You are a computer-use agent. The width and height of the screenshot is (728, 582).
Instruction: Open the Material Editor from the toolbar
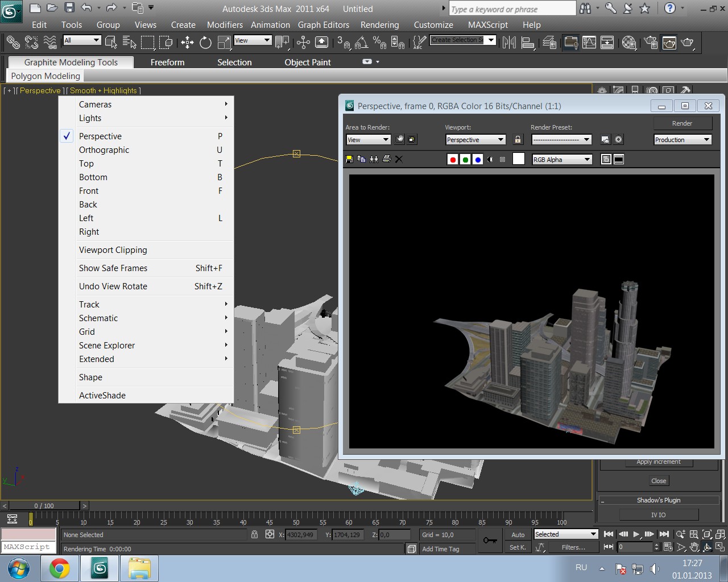click(629, 43)
